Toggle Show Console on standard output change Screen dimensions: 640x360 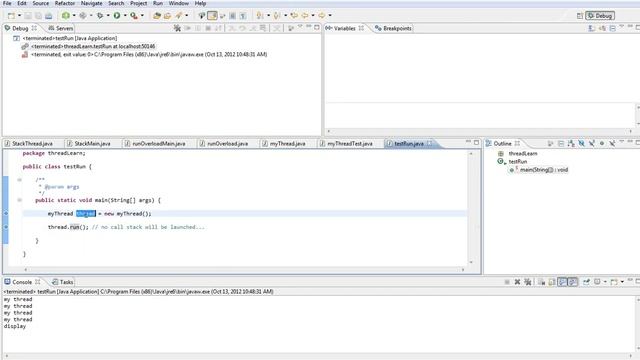(x=562, y=282)
